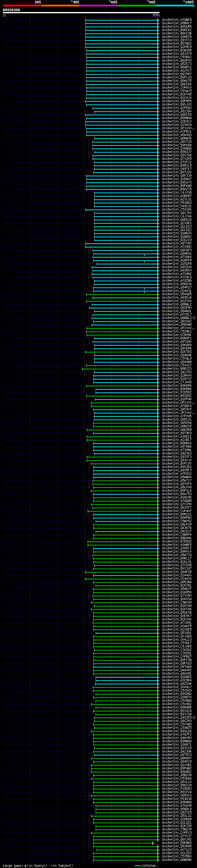Select hit label UniRef100_Q3E9C0

click(176, 121)
